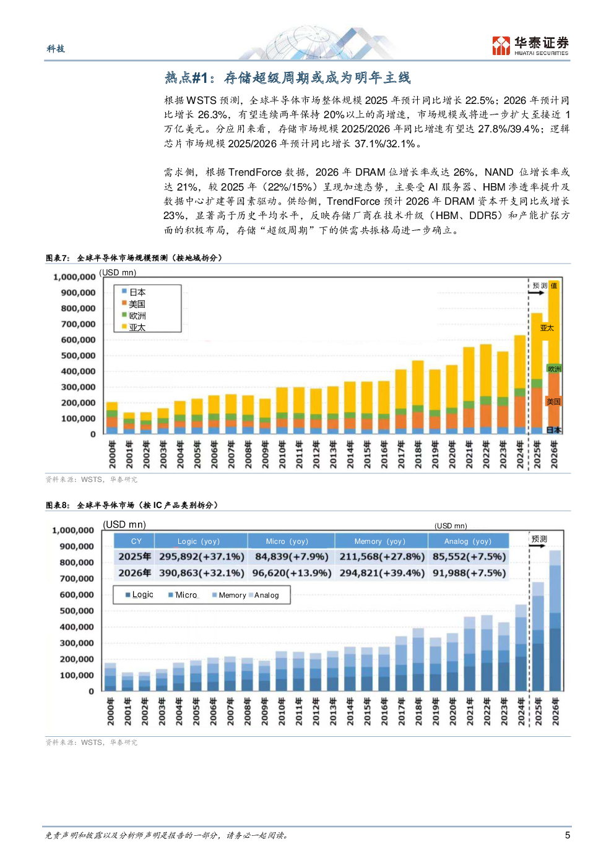Viewport: 614px width, 868px height.
Task: Click the WSTS source note under top chart
Action: (92, 479)
